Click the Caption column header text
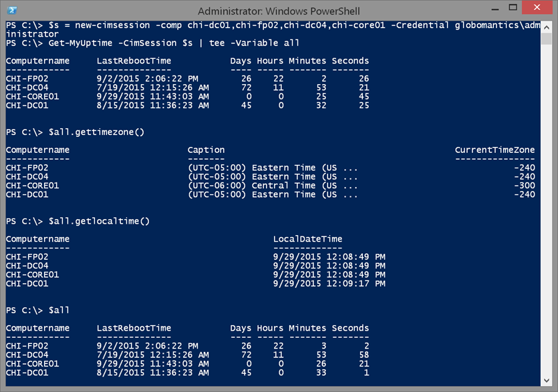558x392 pixels. (205, 150)
